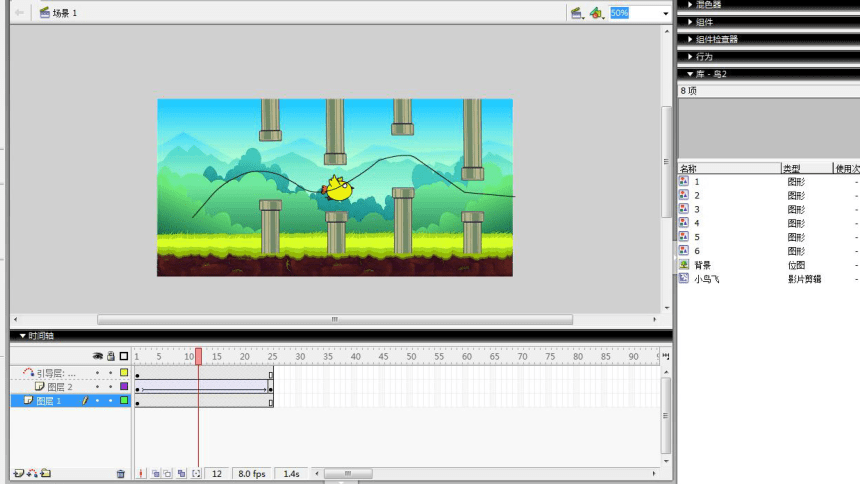Click the 1.4s elapsed time box

tap(291, 474)
